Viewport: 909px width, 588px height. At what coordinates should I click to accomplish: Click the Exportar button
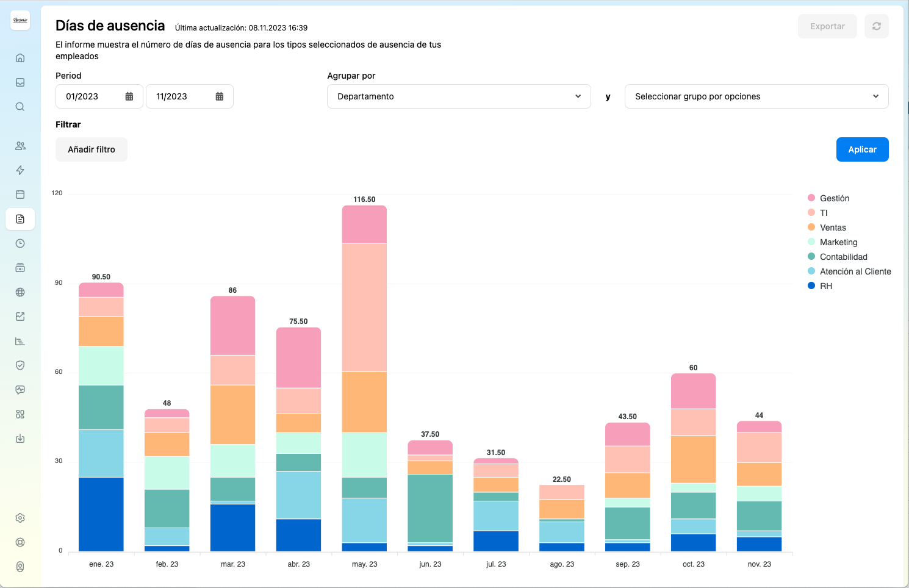827,26
